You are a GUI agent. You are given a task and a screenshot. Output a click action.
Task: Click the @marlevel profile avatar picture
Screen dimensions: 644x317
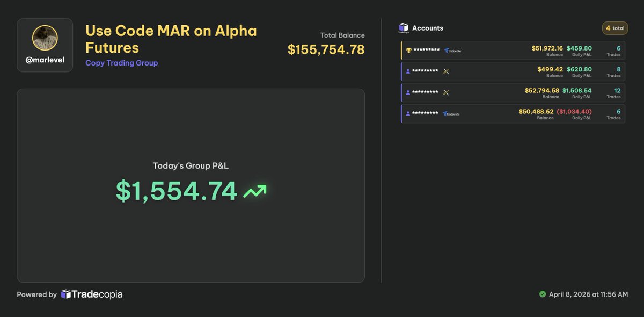click(x=45, y=38)
